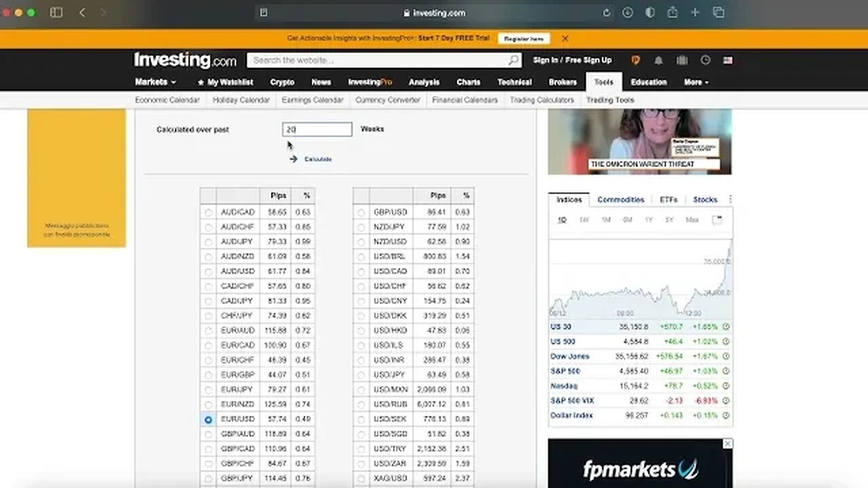The width and height of the screenshot is (868, 488).
Task: Switch to the Stocks tab
Action: pyautogui.click(x=705, y=199)
